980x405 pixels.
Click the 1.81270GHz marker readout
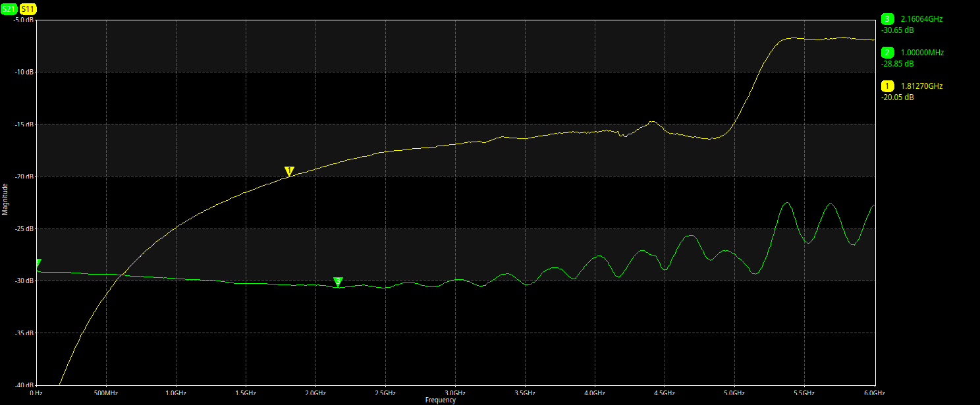[x=921, y=86]
